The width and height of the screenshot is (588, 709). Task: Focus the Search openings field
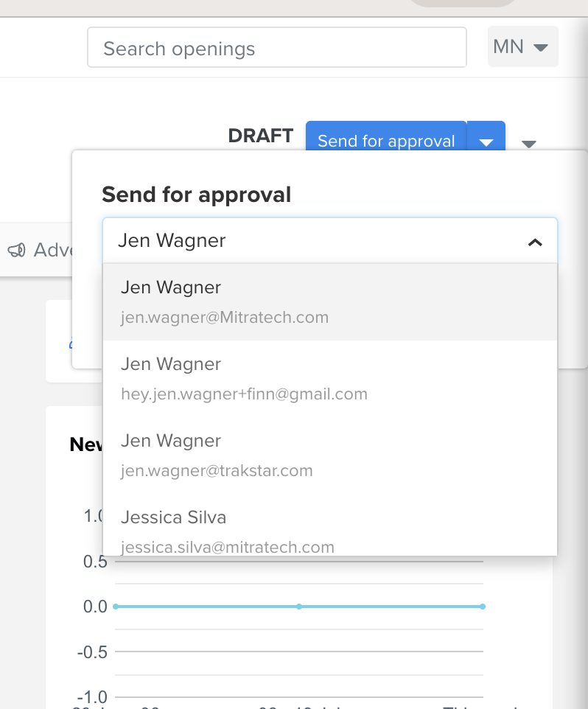(276, 47)
